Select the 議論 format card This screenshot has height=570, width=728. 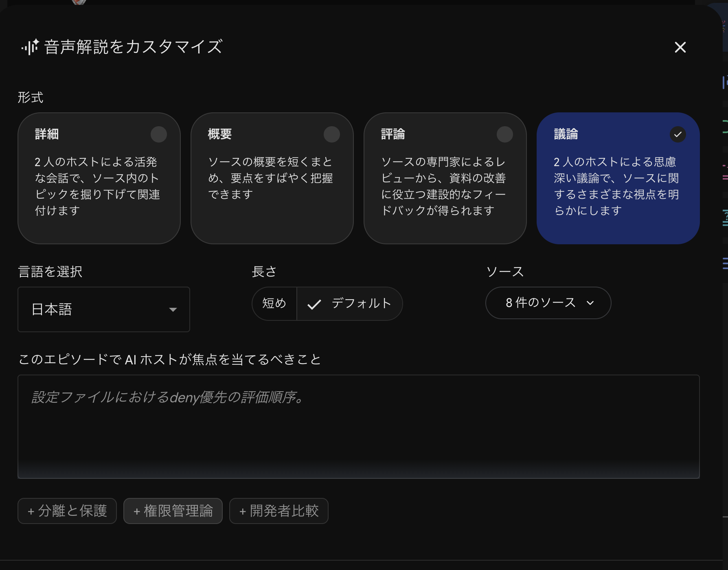point(618,178)
